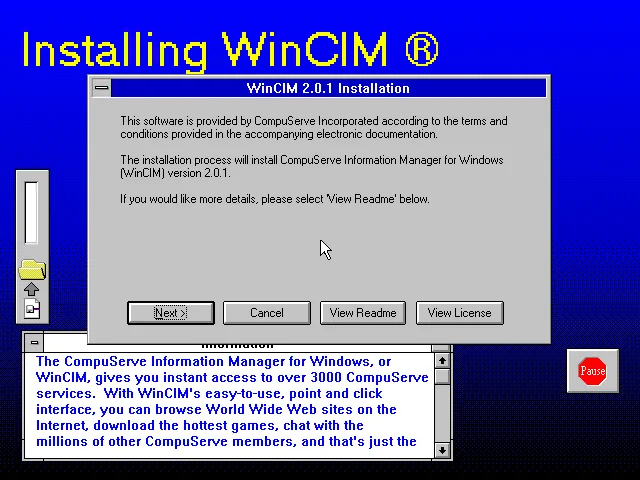Click the WinCIM 2.0.1 Installation title bar
This screenshot has width=640, height=480.
coord(328,88)
